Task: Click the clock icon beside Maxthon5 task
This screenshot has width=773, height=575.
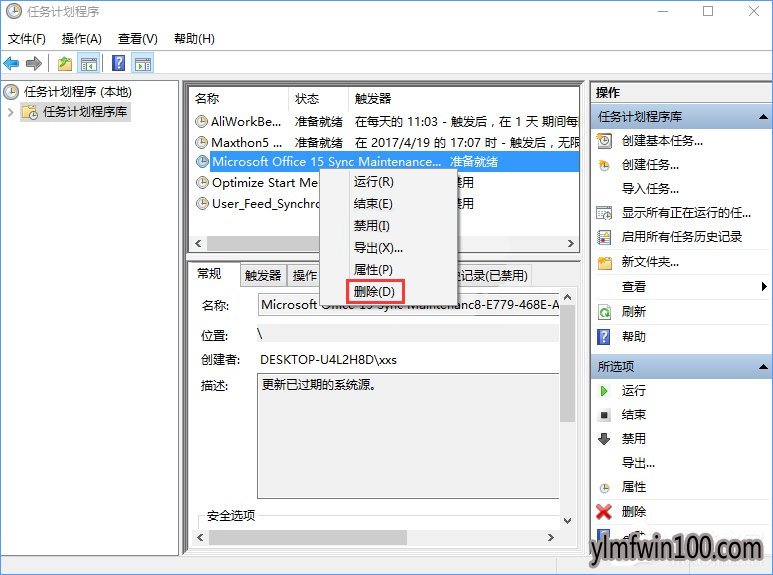Action: click(x=201, y=143)
